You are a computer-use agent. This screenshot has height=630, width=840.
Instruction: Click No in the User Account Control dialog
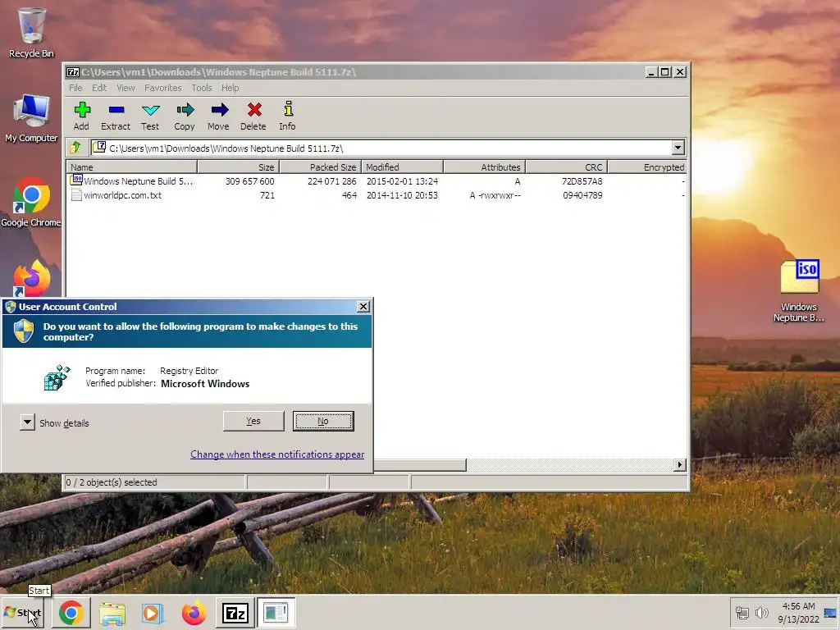(x=323, y=421)
